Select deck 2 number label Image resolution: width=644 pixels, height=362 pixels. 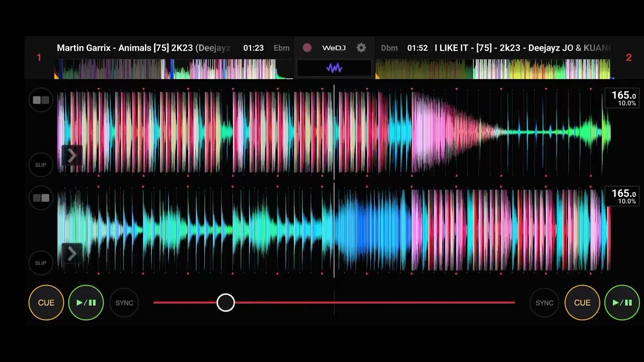coord(628,58)
